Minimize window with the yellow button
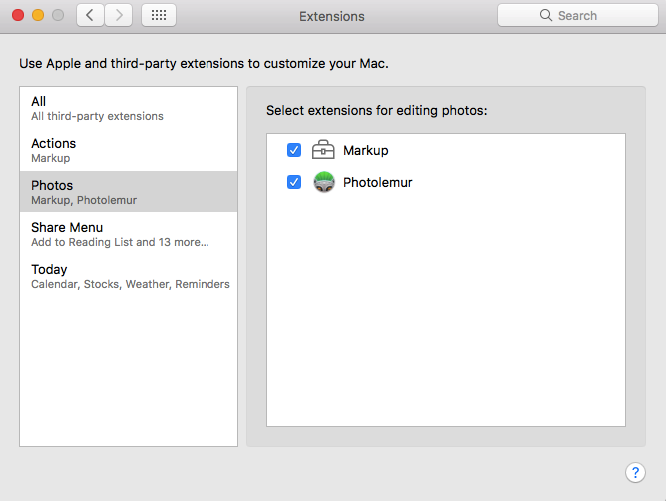 38,15
